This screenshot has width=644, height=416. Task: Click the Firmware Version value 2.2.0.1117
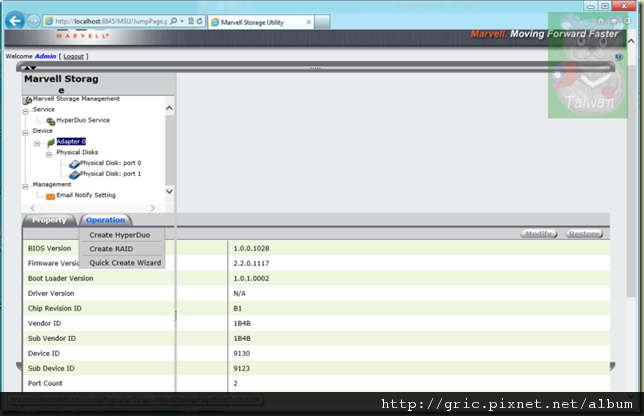pyautogui.click(x=251, y=263)
